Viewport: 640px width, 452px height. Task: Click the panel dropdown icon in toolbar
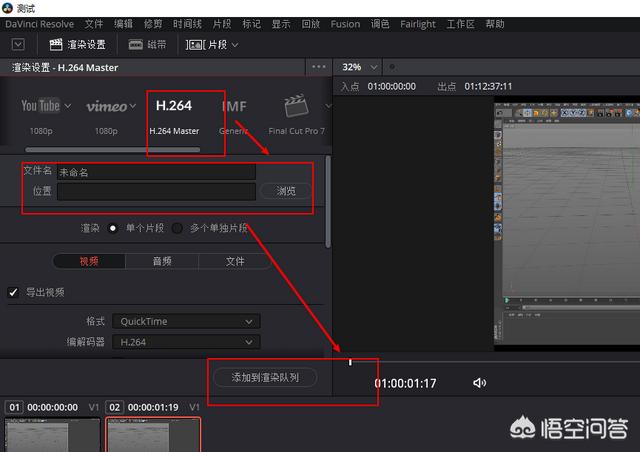[18, 45]
